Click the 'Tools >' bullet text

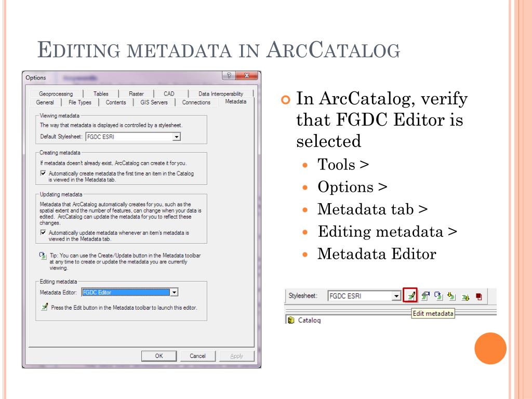click(343, 165)
